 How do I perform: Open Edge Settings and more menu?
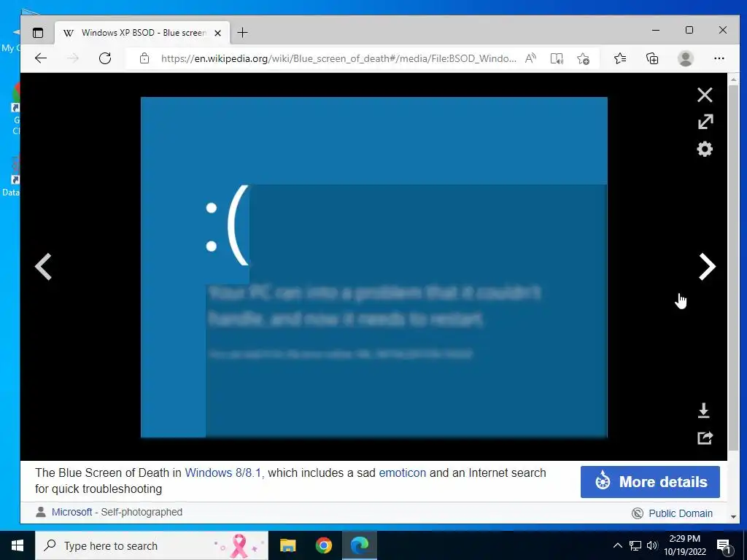coord(719,58)
